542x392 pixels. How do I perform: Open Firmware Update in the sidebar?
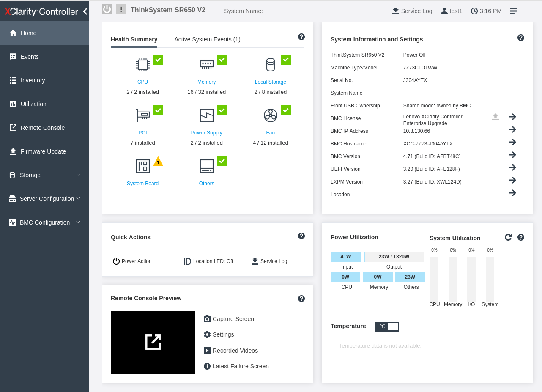pos(45,151)
